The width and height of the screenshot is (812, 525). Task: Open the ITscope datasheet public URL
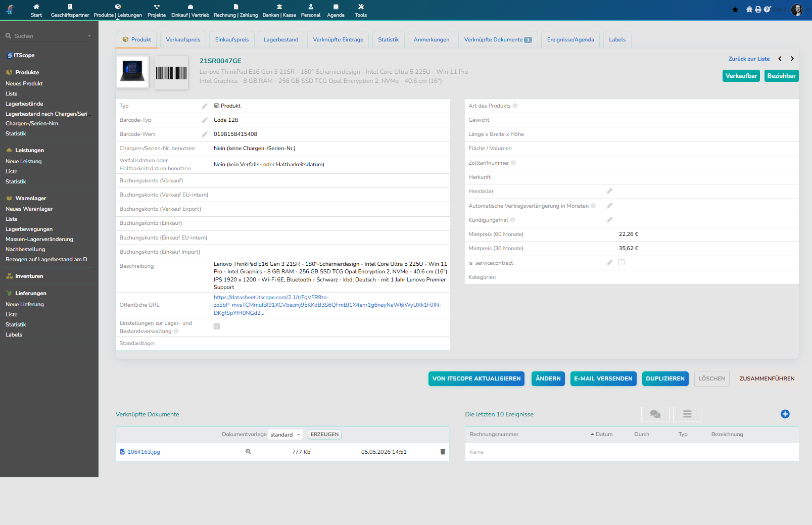pos(327,305)
